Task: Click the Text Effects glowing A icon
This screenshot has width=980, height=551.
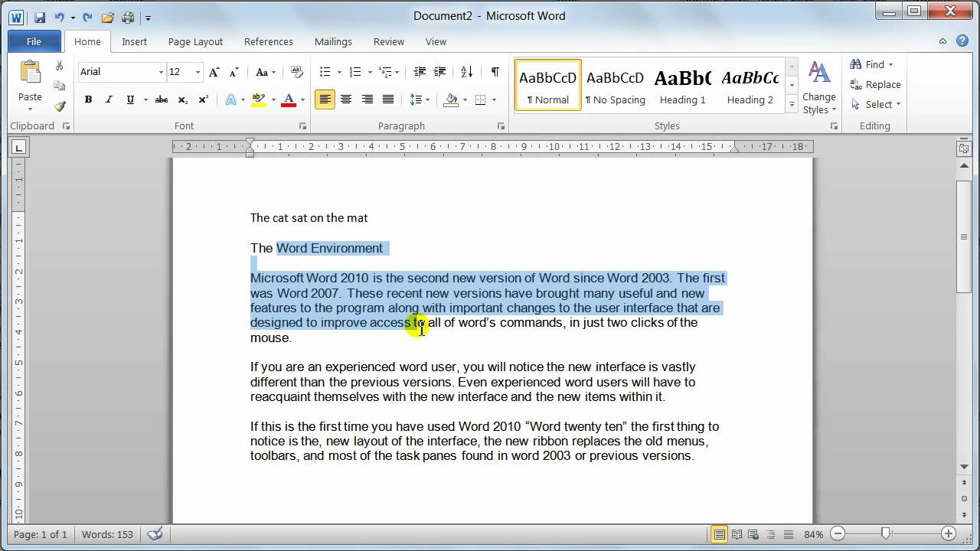Action: [230, 99]
